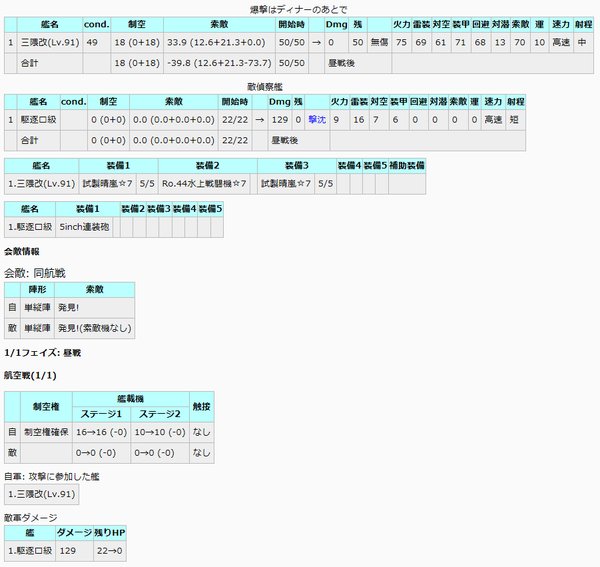Click the 射程 value 短 for 駆逐ロ級
Image resolution: width=600 pixels, height=567 pixels.
point(515,120)
